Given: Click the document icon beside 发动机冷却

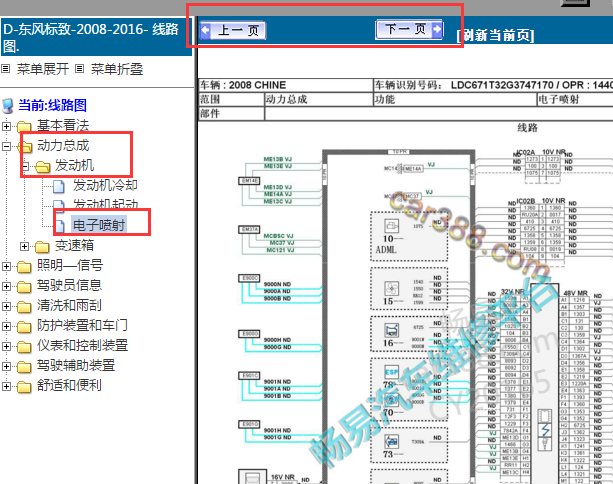Looking at the screenshot, I should pos(59,186).
